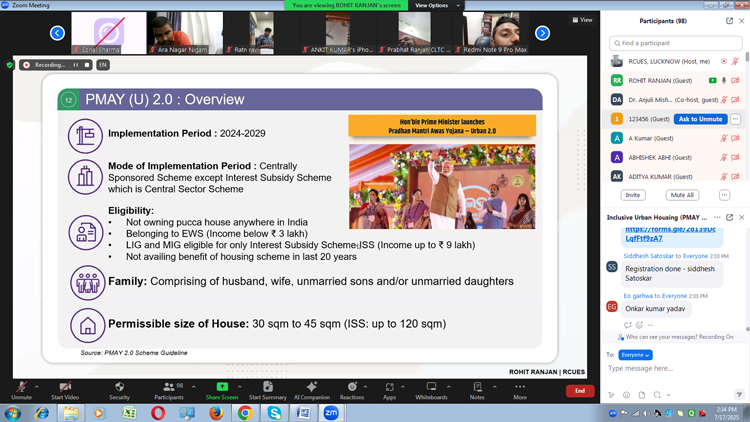The image size is (750, 422).
Task: Open more actions for Onkar kumar yadav message
Action: [x=650, y=325]
